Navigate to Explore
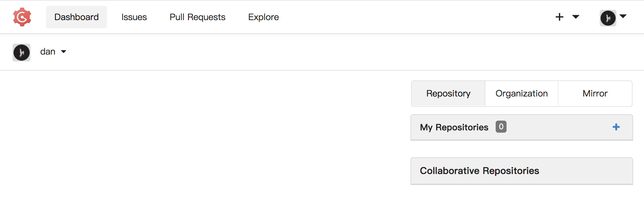 (264, 17)
